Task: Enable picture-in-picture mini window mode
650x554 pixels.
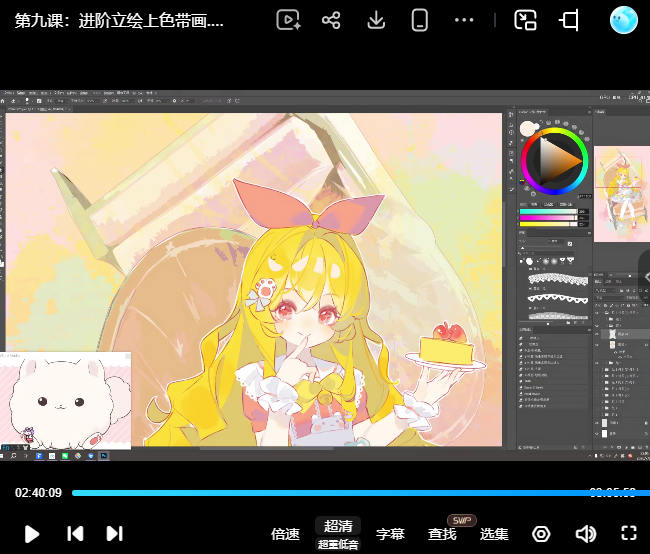Action: [x=525, y=20]
